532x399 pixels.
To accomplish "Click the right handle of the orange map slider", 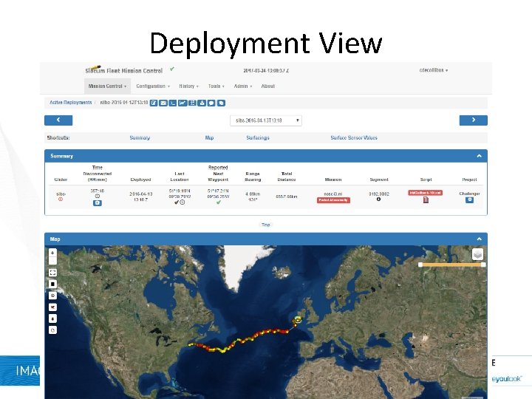I will pyautogui.click(x=483, y=265).
